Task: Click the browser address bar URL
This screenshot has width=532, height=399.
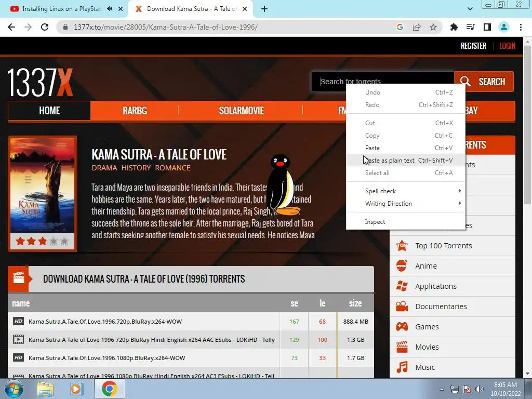Action: tap(166, 27)
